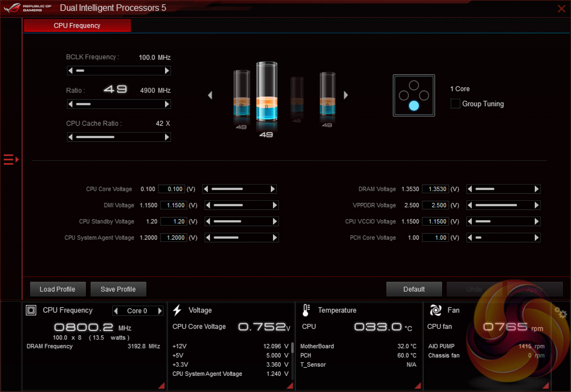571x392 pixels.
Task: Click the tallest core cylinder showing 49
Action: [267, 92]
